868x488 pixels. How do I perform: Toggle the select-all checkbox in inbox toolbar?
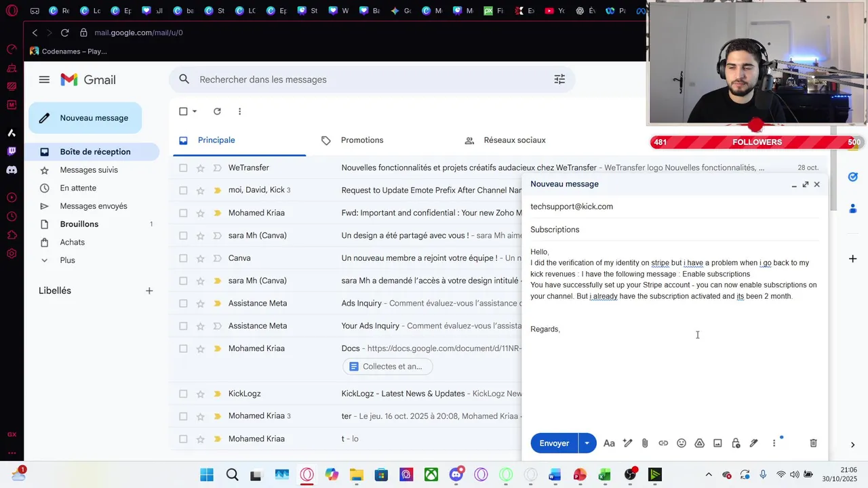[183, 111]
